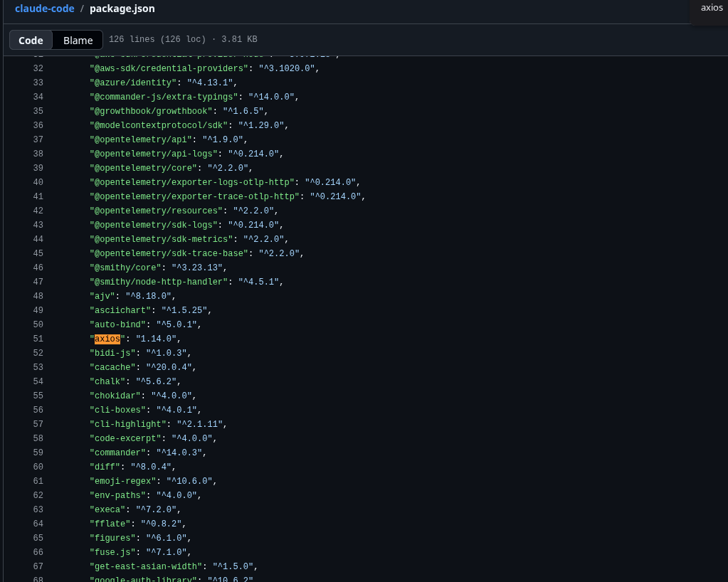This screenshot has width=728, height=582.
Task: Click the "fuse.js" dependency key
Action: 112,552
